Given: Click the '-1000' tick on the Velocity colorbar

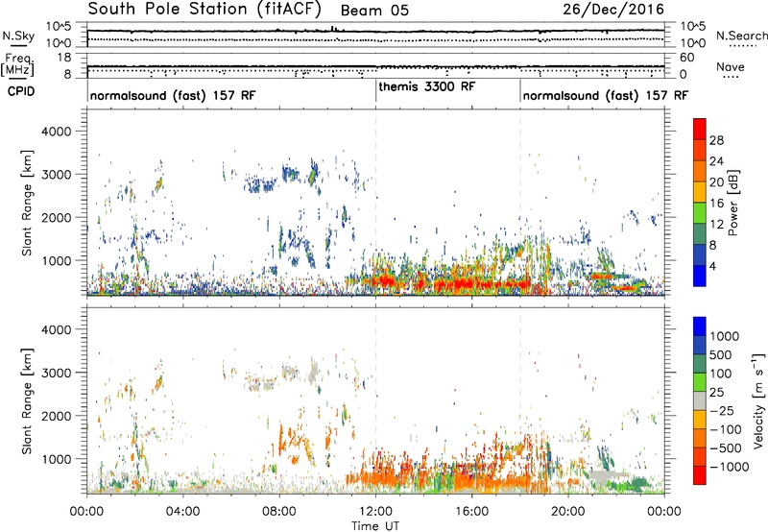Looking at the screenshot, I should pos(729,467).
